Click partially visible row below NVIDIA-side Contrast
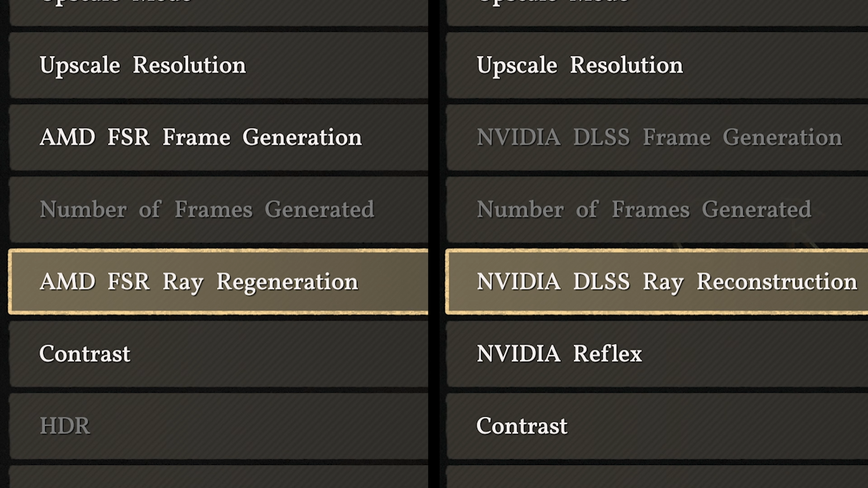868x488 pixels. coord(656,478)
